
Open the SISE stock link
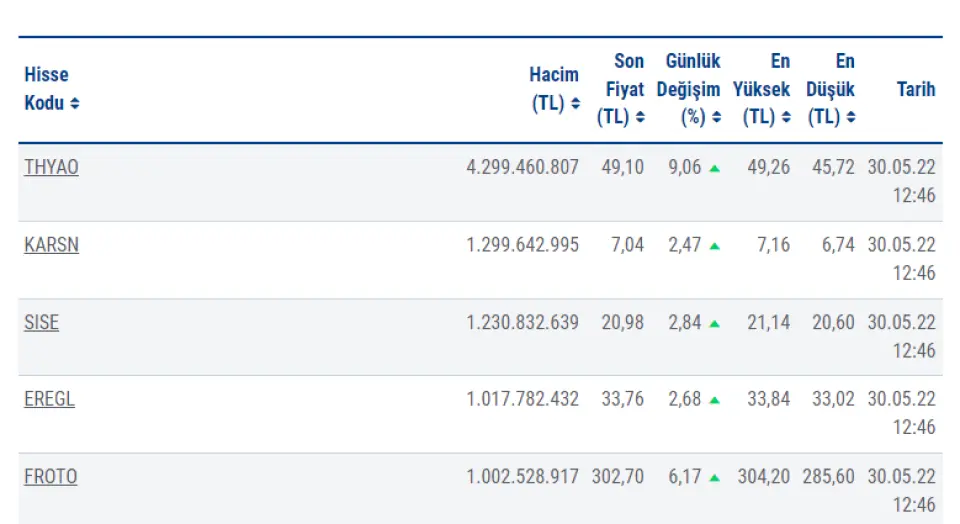coord(41,322)
